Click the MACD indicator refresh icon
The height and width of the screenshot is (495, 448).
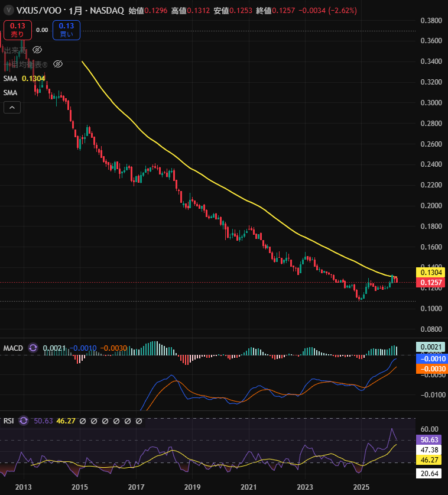point(33,348)
